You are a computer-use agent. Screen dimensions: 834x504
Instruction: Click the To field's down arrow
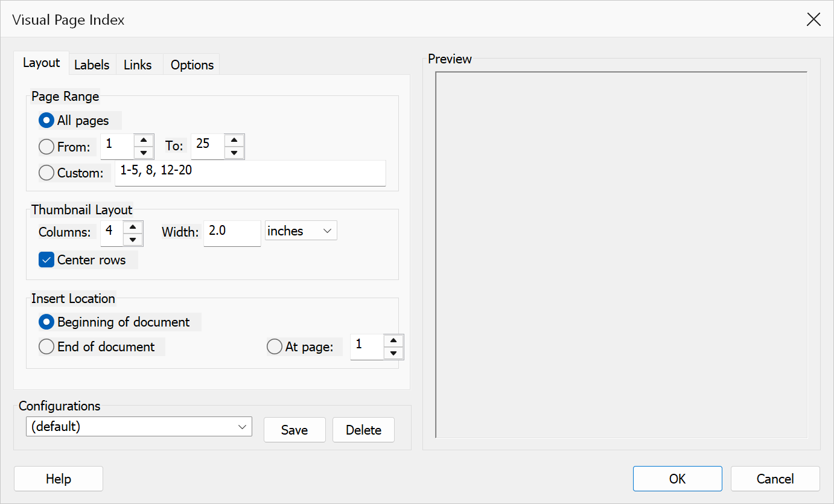click(x=234, y=152)
